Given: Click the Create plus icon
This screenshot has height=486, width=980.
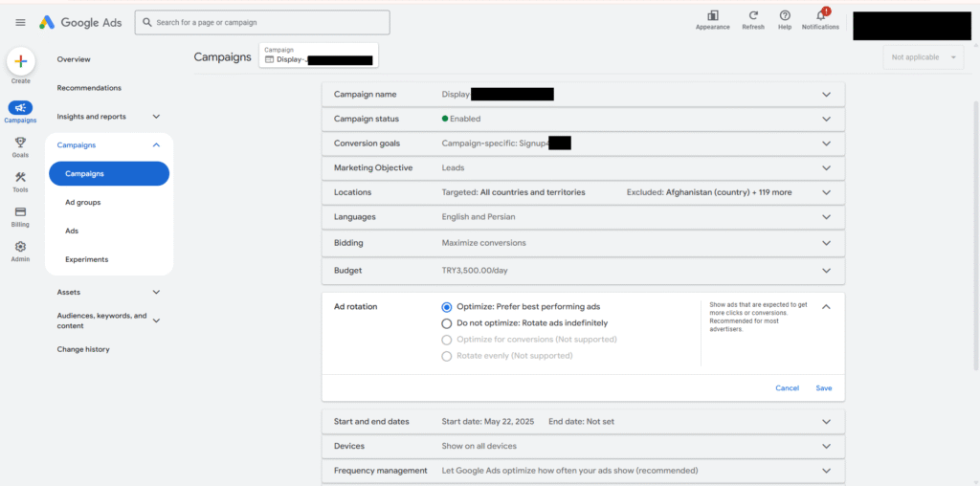Looking at the screenshot, I should 20,61.
